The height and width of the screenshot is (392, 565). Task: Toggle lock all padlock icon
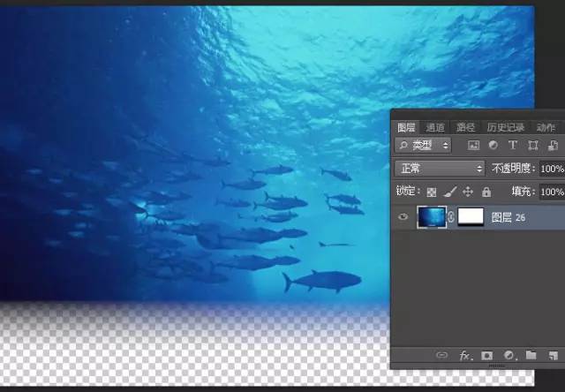pos(486,192)
